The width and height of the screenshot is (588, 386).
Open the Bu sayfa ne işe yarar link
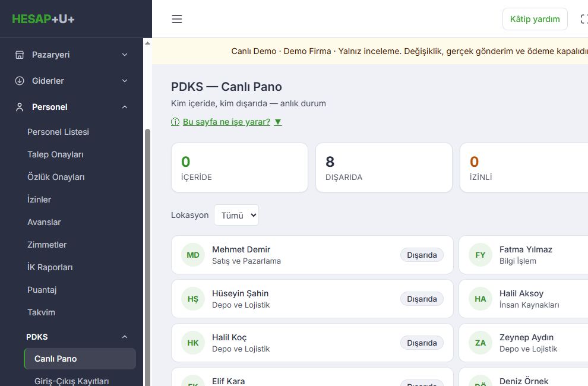point(226,122)
